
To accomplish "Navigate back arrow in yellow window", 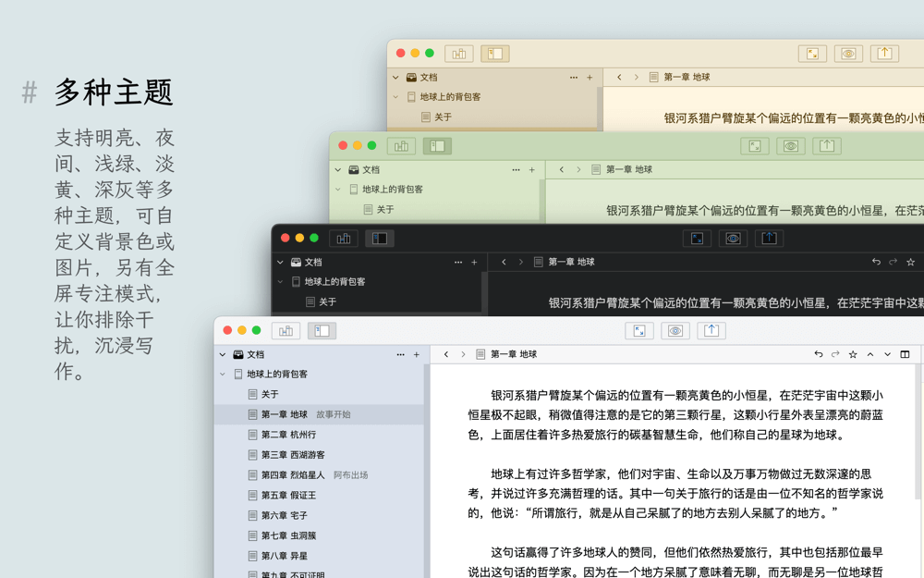I will tap(619, 77).
